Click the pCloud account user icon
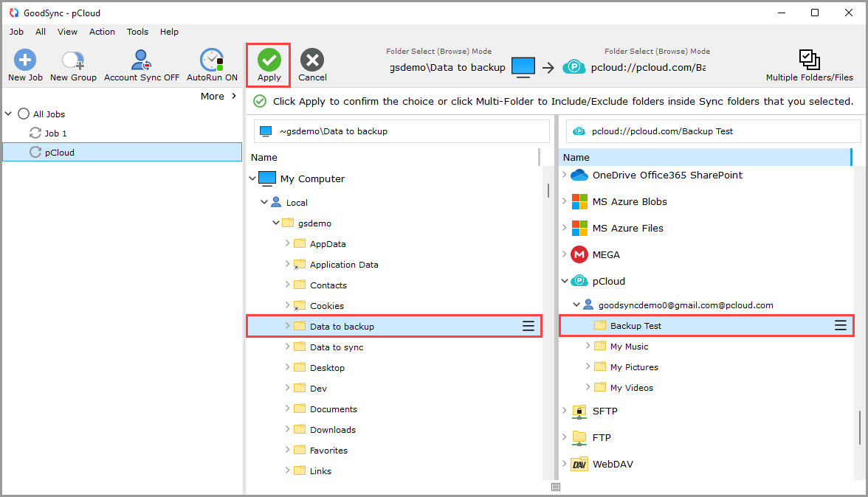The width and height of the screenshot is (868, 497). [588, 305]
